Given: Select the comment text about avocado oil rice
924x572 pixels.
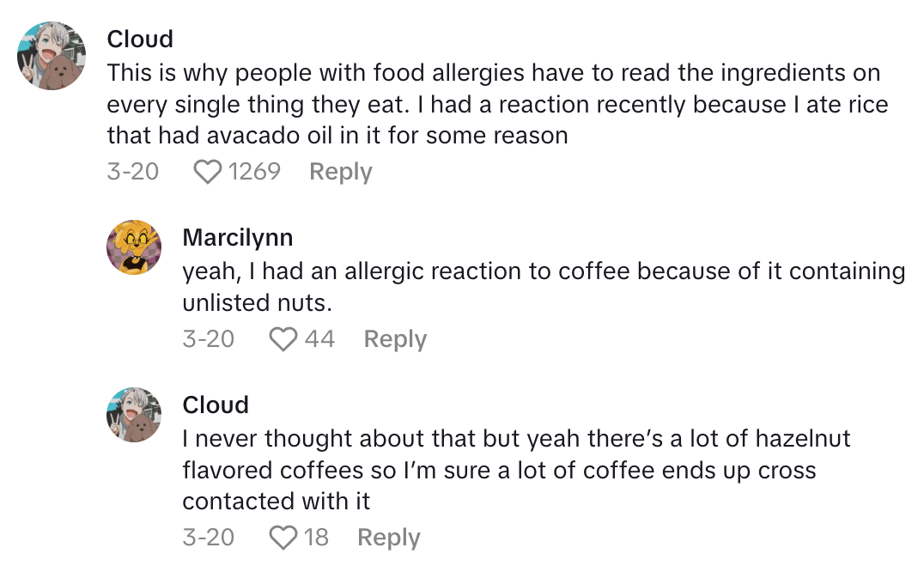Looking at the screenshot, I should coord(496,104).
